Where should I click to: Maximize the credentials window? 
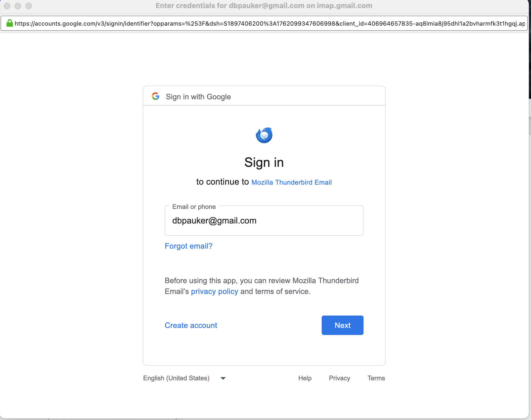[x=29, y=6]
